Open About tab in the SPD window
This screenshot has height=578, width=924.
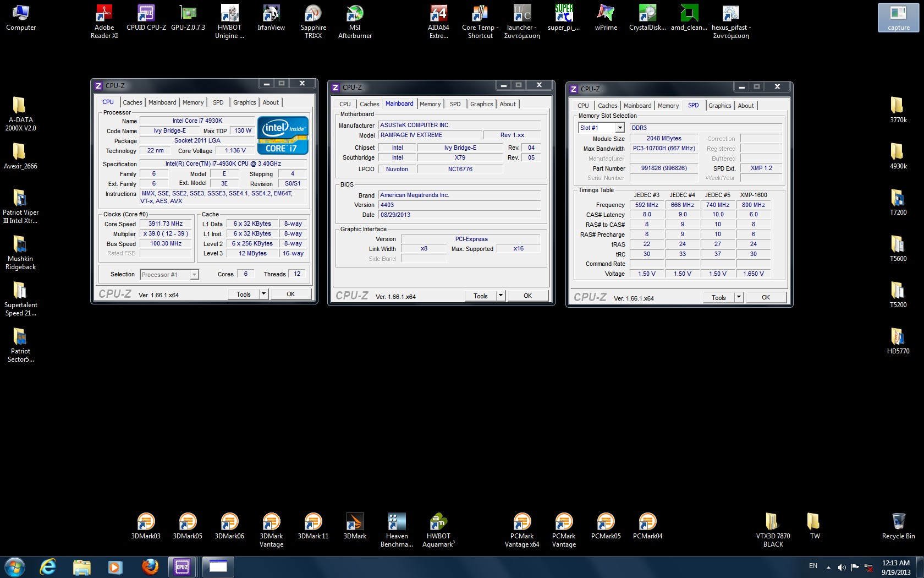[x=746, y=106]
